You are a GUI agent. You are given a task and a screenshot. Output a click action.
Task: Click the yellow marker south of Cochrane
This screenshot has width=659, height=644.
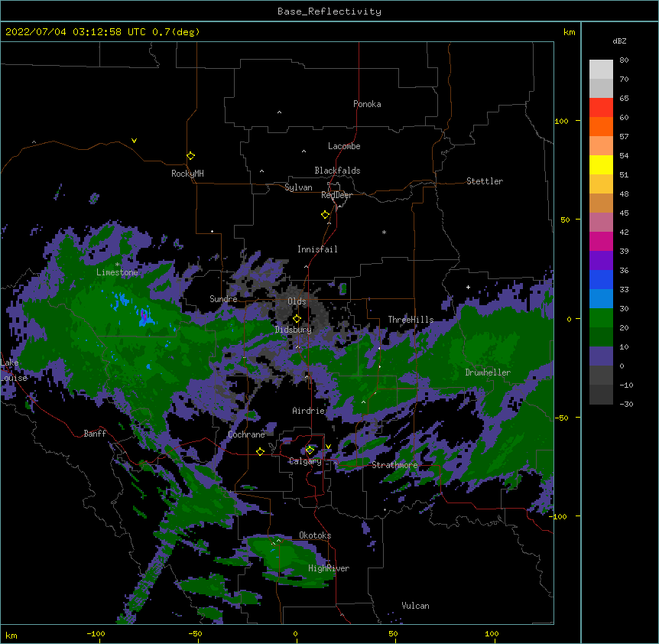point(260,451)
